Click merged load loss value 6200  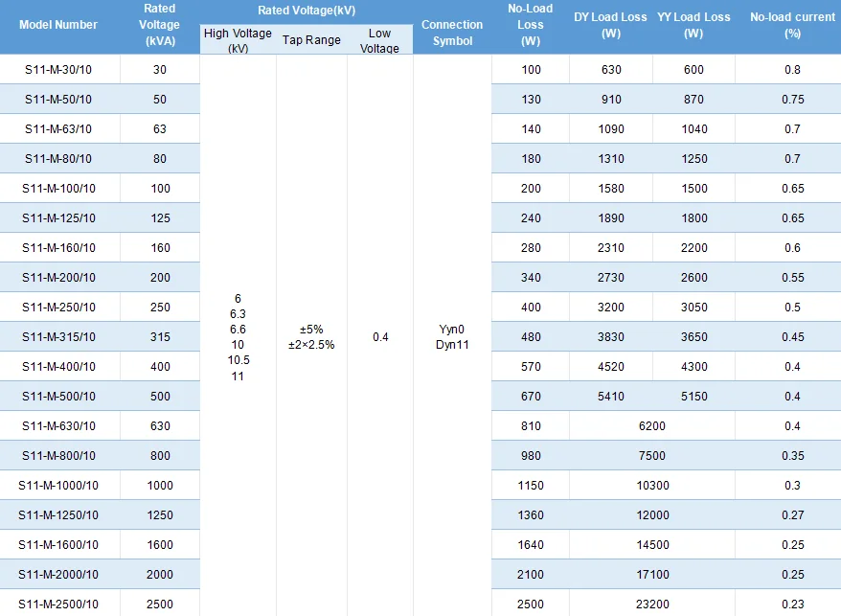[652, 426]
